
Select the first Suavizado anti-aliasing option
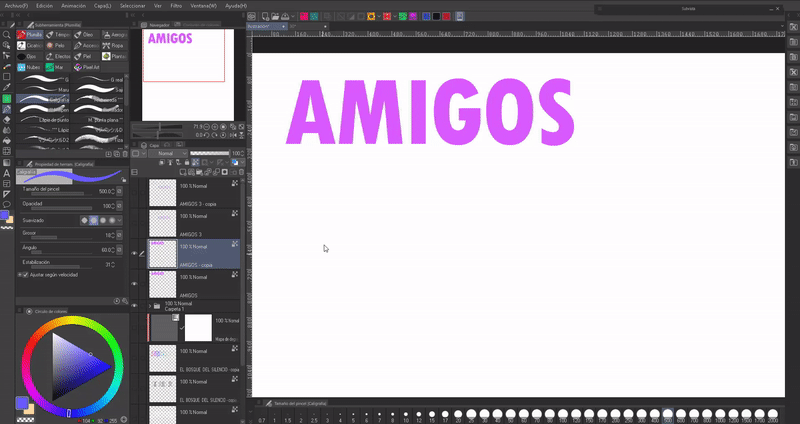(x=85, y=220)
